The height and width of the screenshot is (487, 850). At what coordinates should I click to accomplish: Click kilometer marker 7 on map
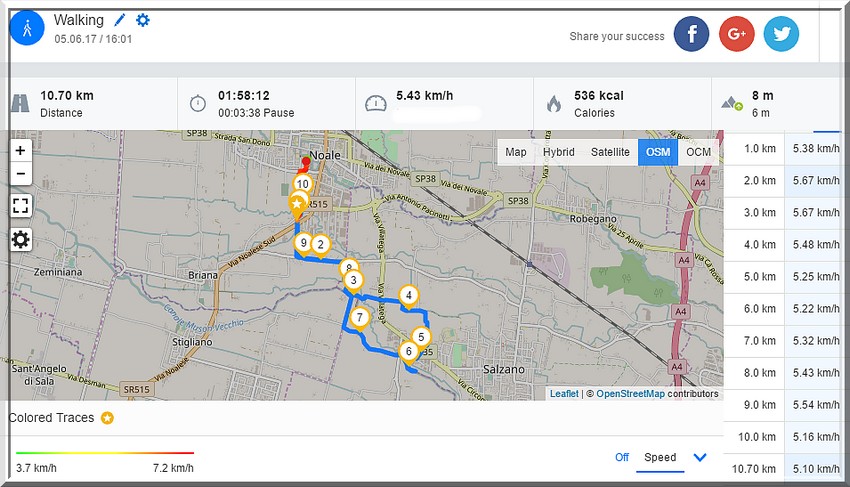click(359, 317)
